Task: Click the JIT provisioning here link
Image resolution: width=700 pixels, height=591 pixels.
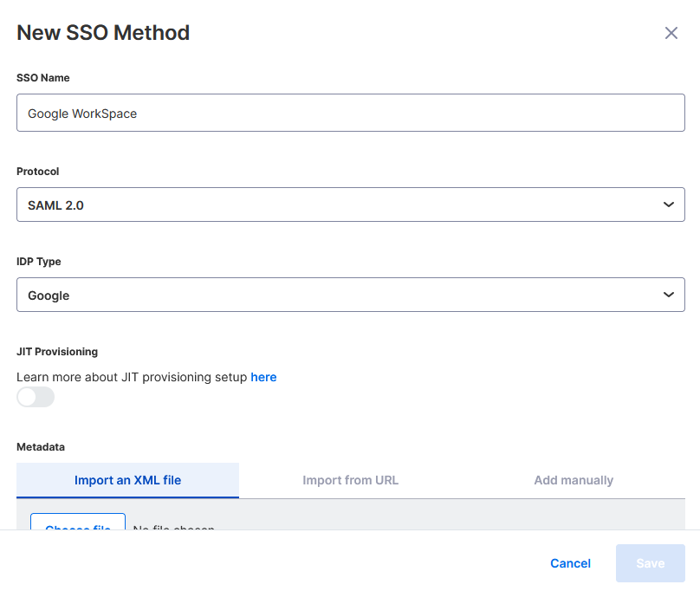Action: (x=263, y=377)
